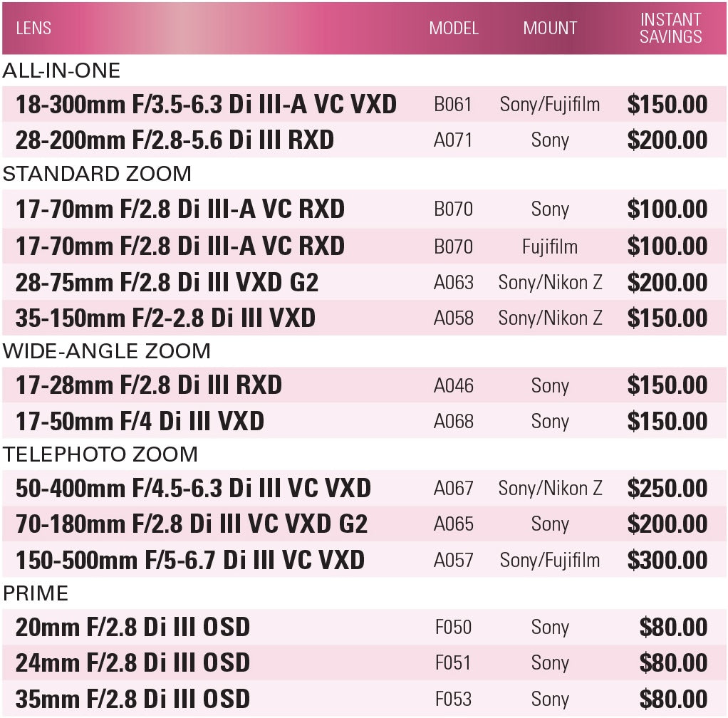728x718 pixels.
Task: Choose the 20mm F/2.8 Di III OSD lens
Action: click(x=132, y=628)
